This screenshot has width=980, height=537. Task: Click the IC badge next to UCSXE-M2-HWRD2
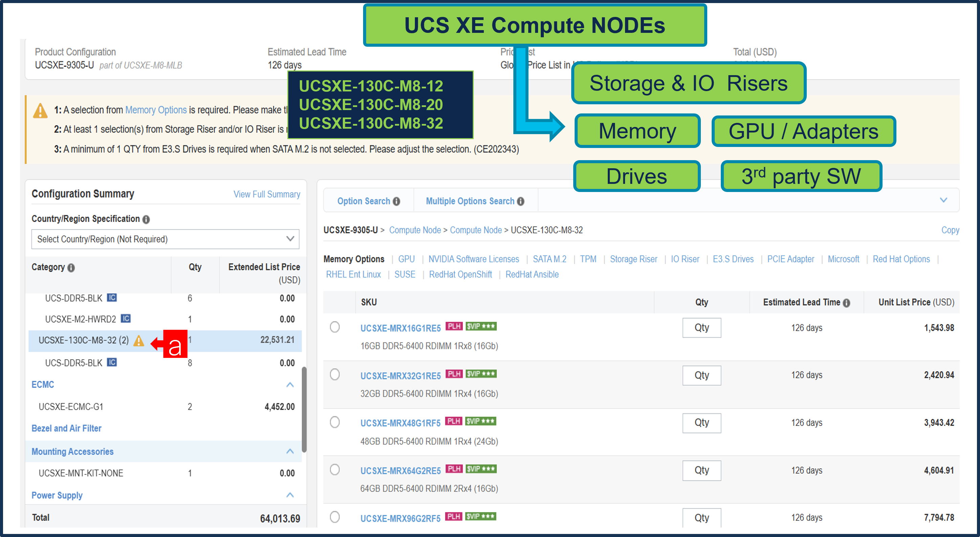[126, 319]
